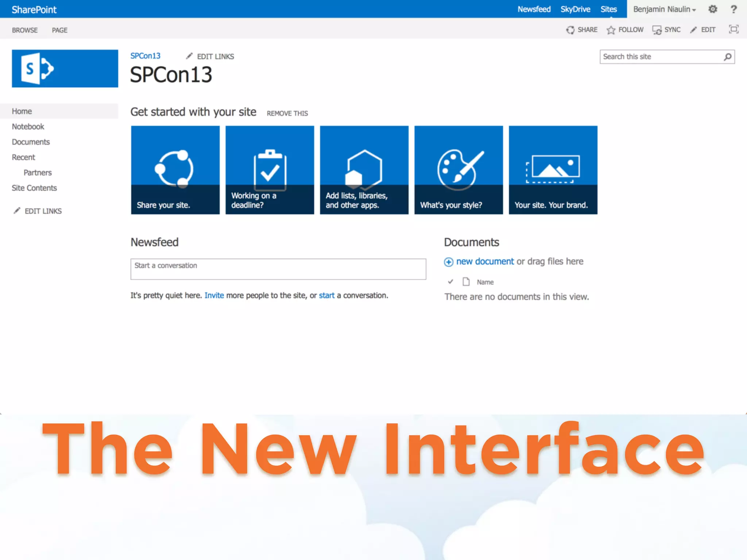Screen dimensions: 747x560
Task: Select Home in the left navigation
Action: click(59, 111)
